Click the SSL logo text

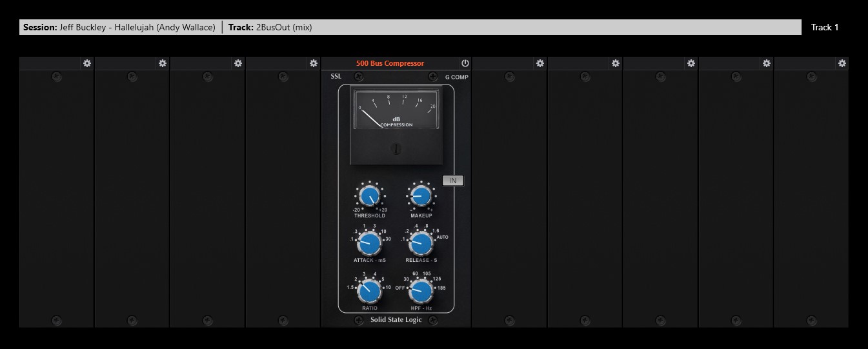pos(336,77)
